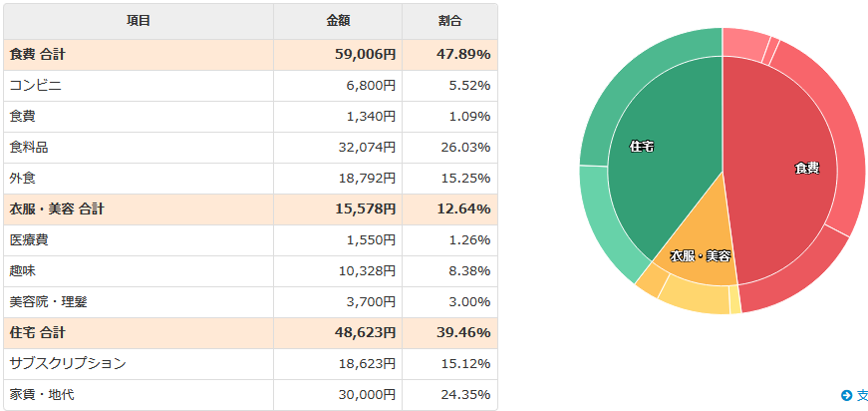Viewport: 868px width, 411px height.
Task: Click the 30,000円 amount cell
Action: pyautogui.click(x=368, y=395)
